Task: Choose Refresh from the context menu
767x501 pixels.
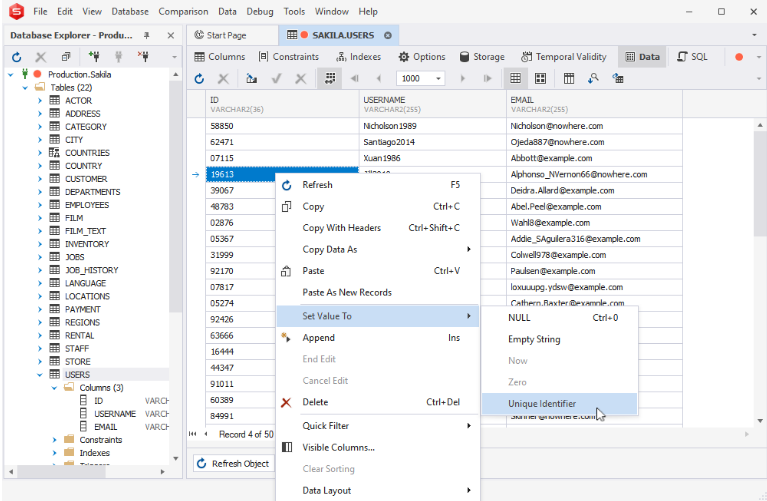Action: (x=378, y=184)
